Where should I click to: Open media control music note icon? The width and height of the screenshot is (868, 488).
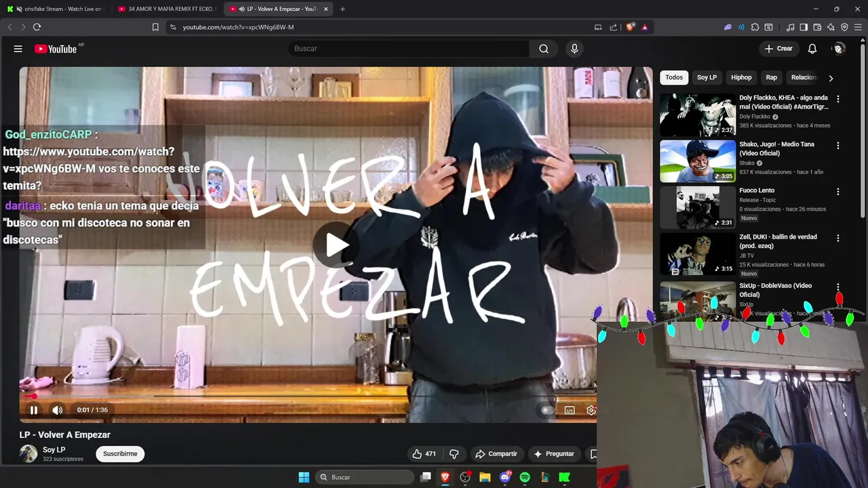coord(790,27)
